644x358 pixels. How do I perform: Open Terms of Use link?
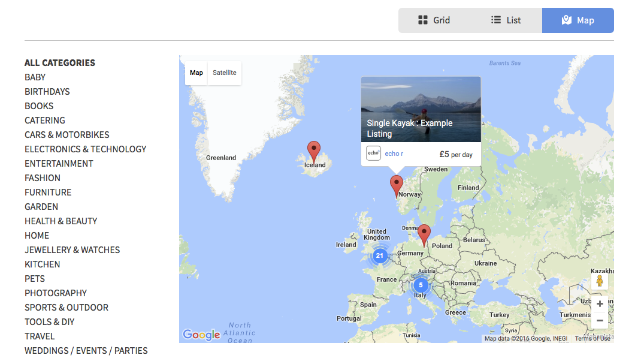[592, 339]
